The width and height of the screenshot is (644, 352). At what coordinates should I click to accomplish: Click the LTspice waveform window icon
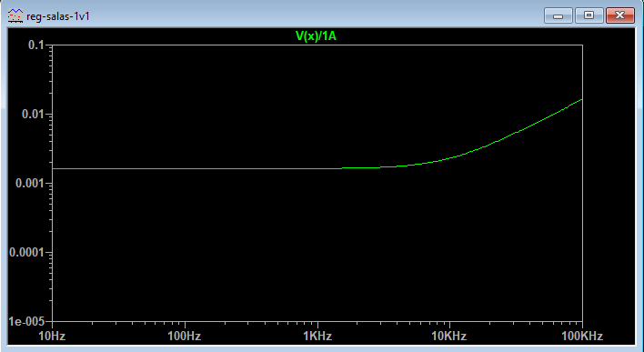15,16
